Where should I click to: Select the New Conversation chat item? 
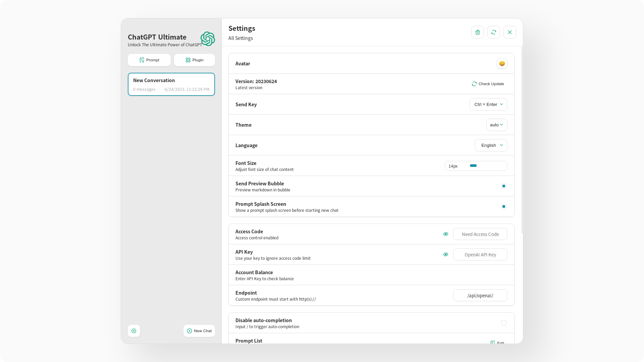(171, 84)
